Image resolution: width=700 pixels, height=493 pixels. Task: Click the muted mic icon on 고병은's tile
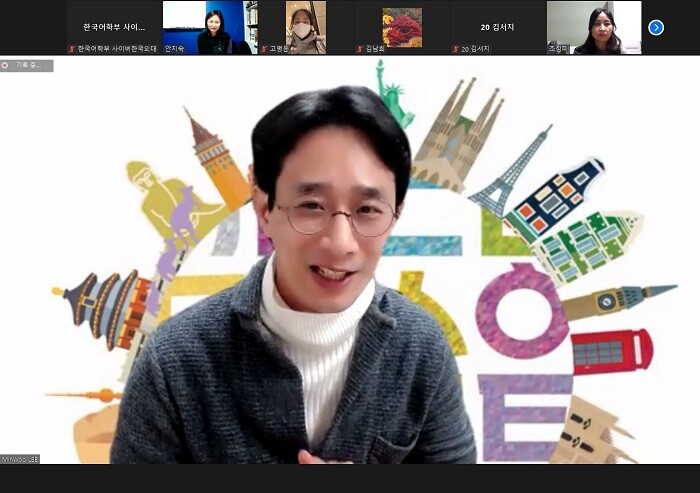pyautogui.click(x=264, y=49)
